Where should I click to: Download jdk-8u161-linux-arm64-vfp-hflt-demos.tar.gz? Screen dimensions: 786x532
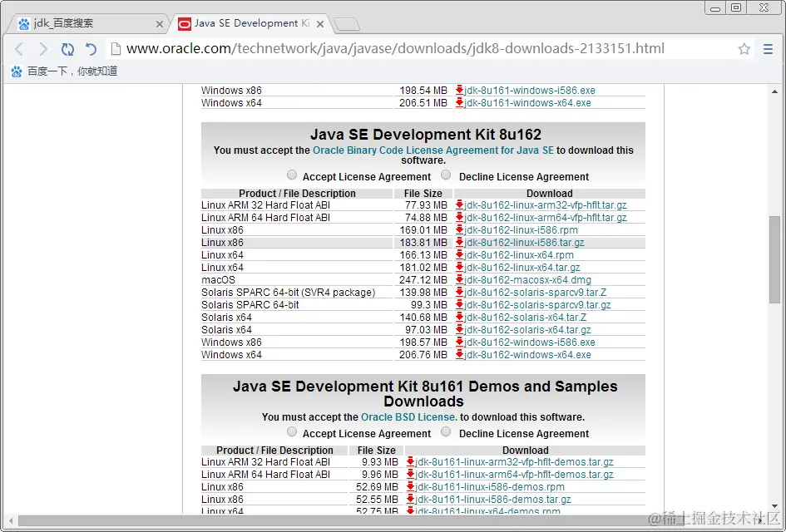[x=514, y=475]
